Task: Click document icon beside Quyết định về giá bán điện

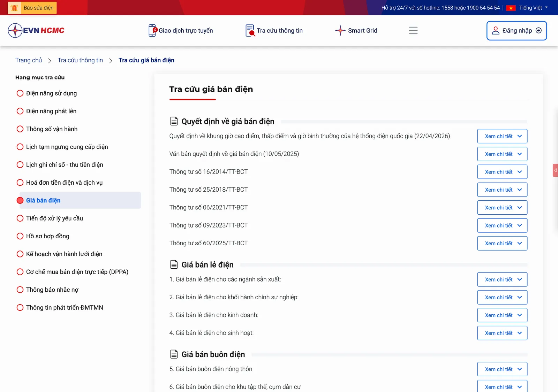Action: [174, 121]
